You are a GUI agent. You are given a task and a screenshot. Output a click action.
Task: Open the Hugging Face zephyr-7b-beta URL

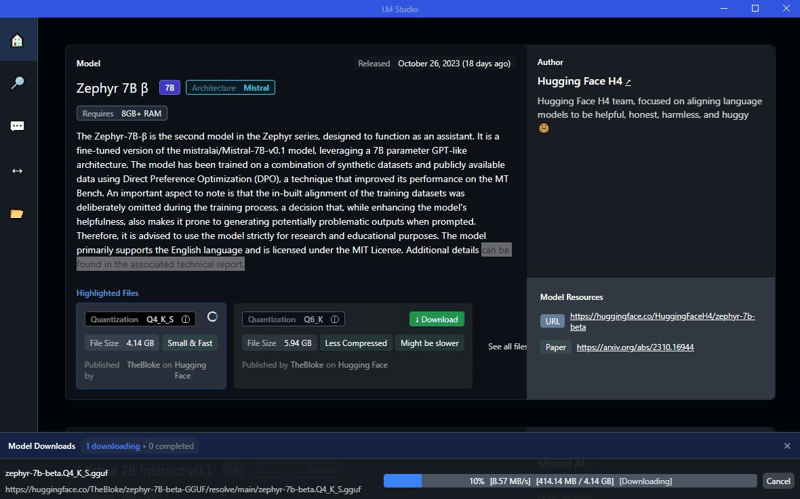662,321
